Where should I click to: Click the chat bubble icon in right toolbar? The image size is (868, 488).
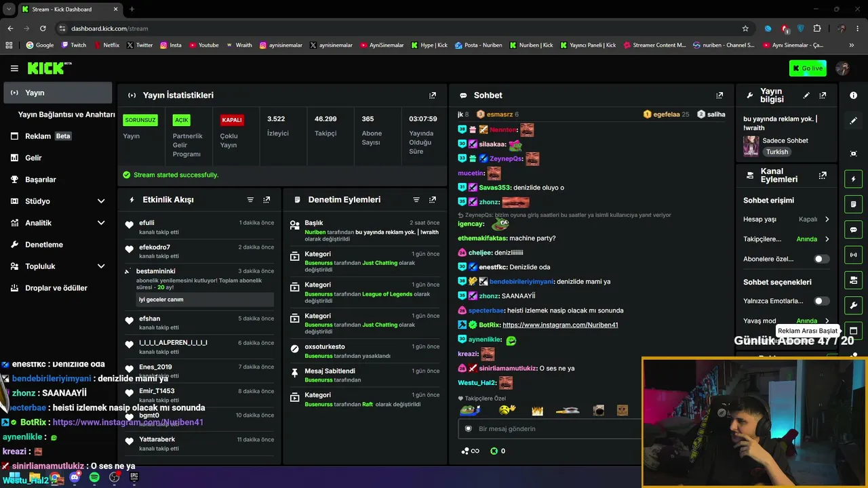click(x=853, y=230)
